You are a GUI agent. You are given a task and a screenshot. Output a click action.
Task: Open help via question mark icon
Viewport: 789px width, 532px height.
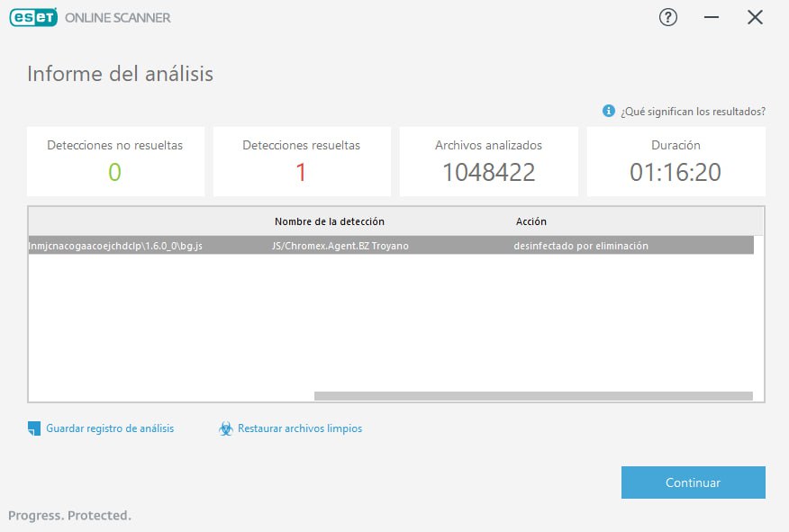click(x=667, y=18)
